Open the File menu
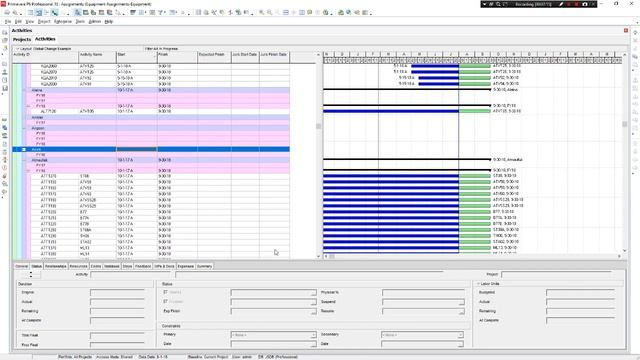 coord(8,21)
